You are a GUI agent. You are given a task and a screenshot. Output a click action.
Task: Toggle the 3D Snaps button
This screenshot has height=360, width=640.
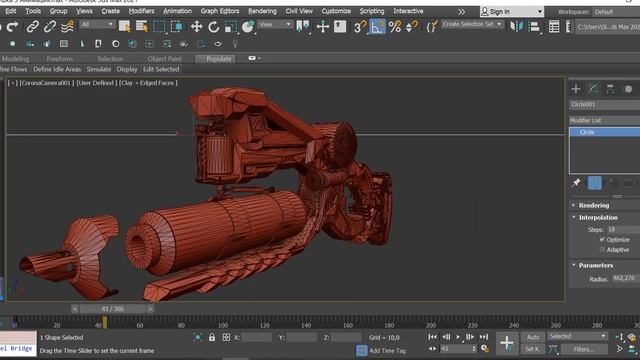point(360,27)
